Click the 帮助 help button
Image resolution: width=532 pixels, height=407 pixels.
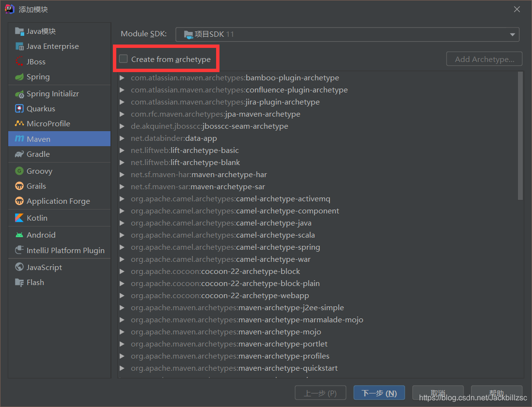[496, 393]
